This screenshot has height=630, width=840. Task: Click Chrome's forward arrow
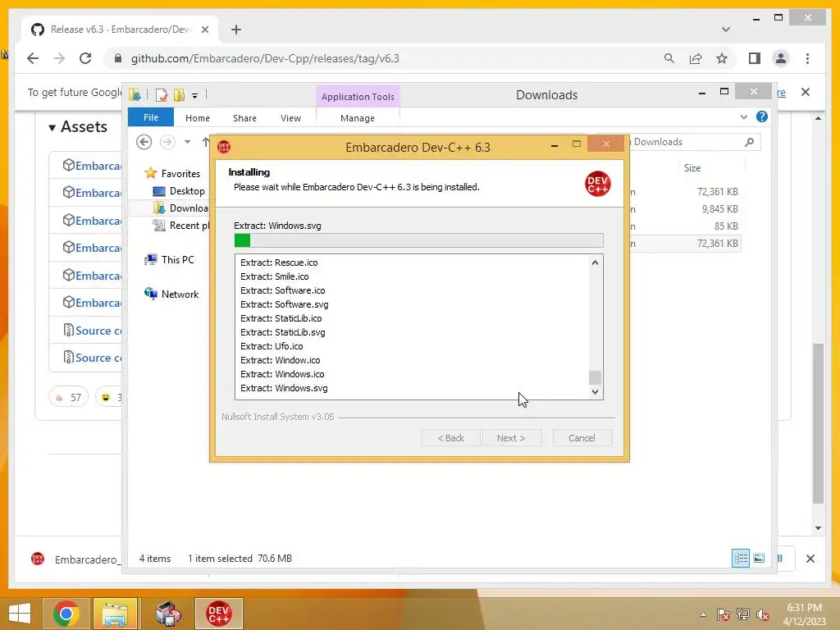coord(59,58)
